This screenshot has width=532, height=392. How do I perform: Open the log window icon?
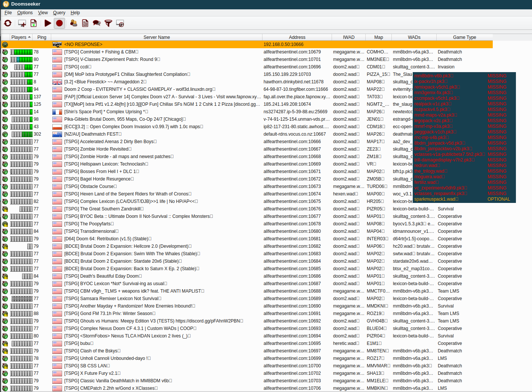(x=85, y=23)
